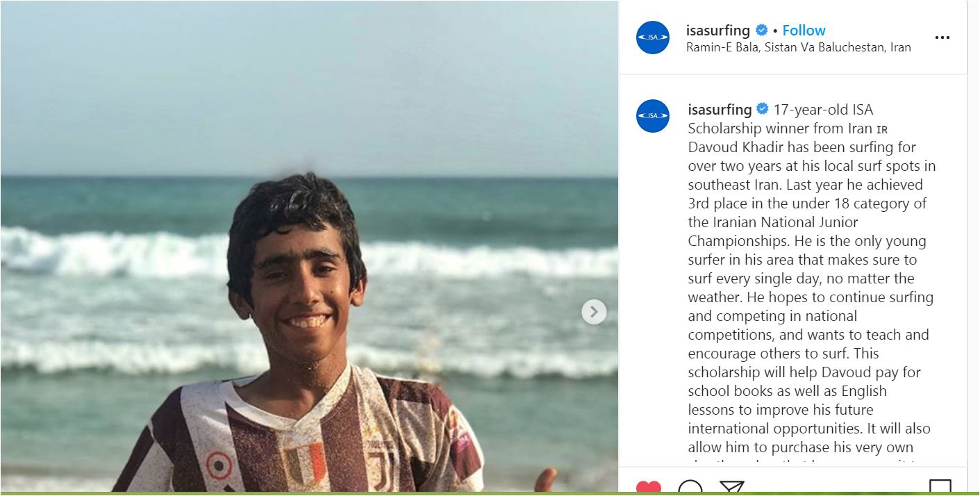Click the Iran flag emoji in caption
This screenshot has height=496, width=980.
pyautogui.click(x=882, y=129)
